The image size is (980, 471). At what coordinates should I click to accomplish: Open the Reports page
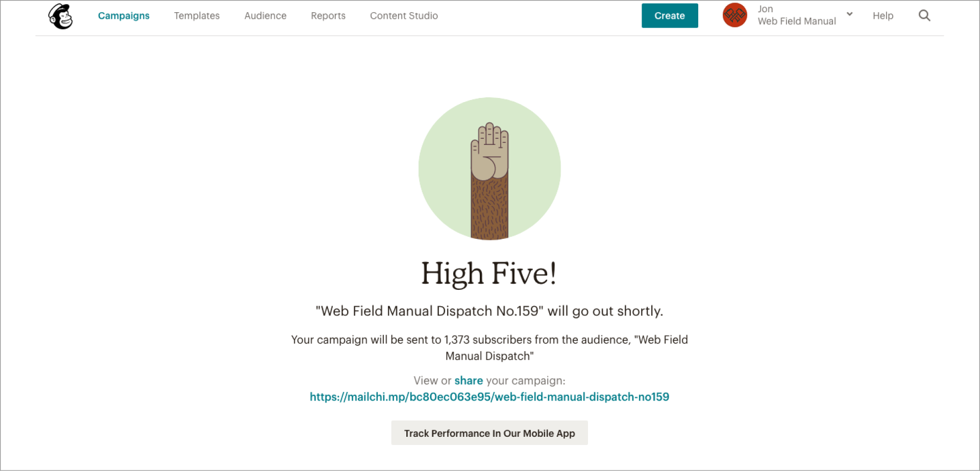click(328, 16)
